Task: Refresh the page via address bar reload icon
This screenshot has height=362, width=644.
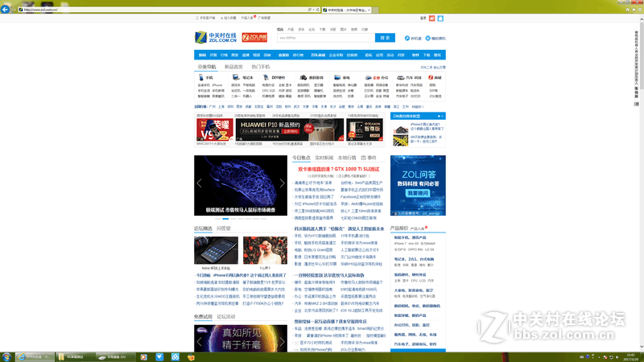Action: 317,10
